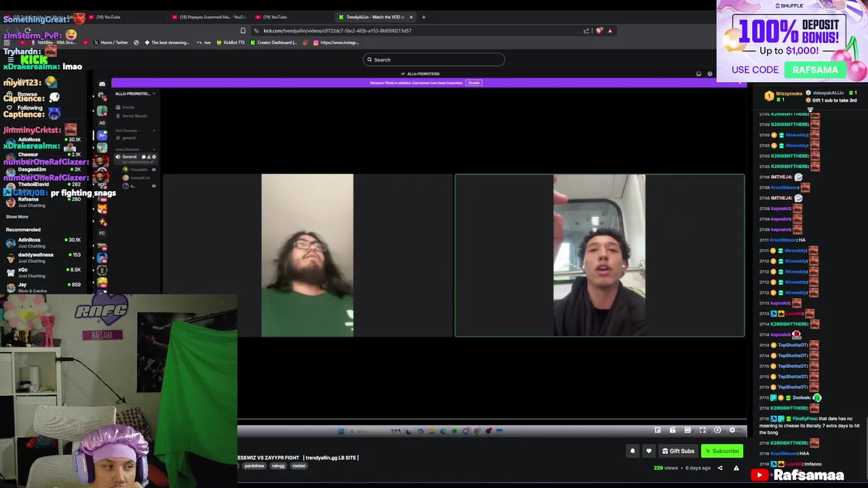This screenshot has width=868, height=488.
Task: Select the AS server icon in Discord
Action: (102, 123)
